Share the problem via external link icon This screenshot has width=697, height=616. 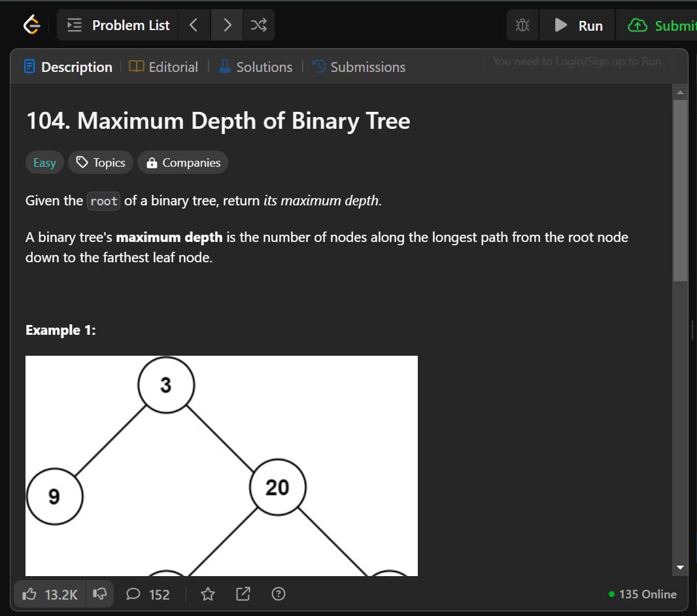[x=243, y=594]
